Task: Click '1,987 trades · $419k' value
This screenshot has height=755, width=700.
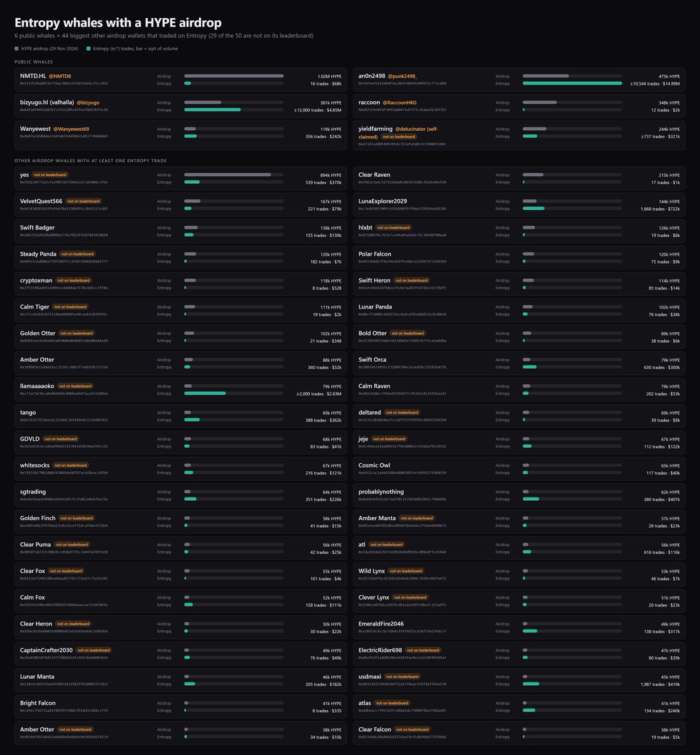Action: point(660,685)
